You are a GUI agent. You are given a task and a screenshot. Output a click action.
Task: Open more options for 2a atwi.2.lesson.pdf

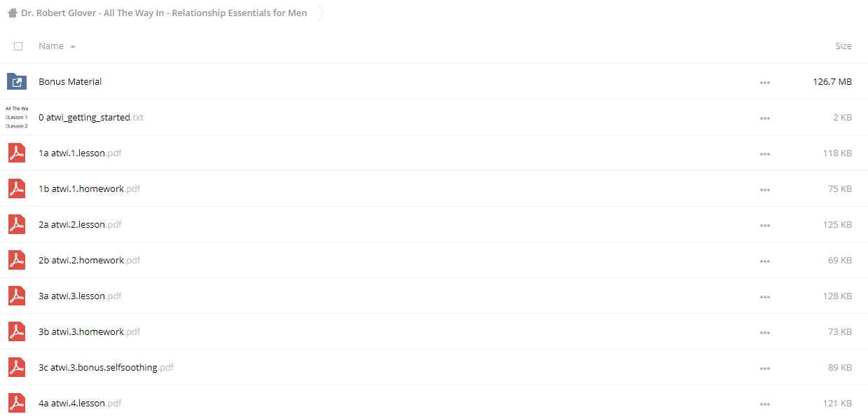coord(764,226)
